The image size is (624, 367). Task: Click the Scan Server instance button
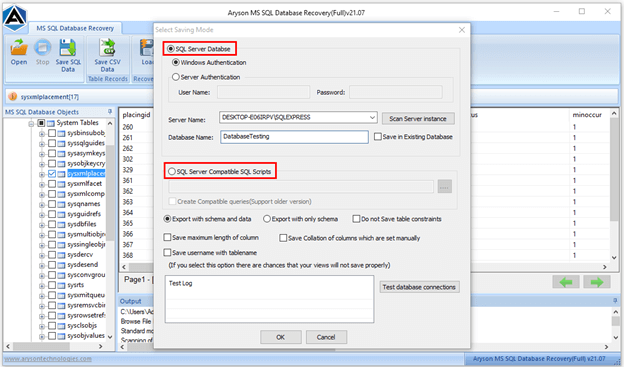pos(418,119)
